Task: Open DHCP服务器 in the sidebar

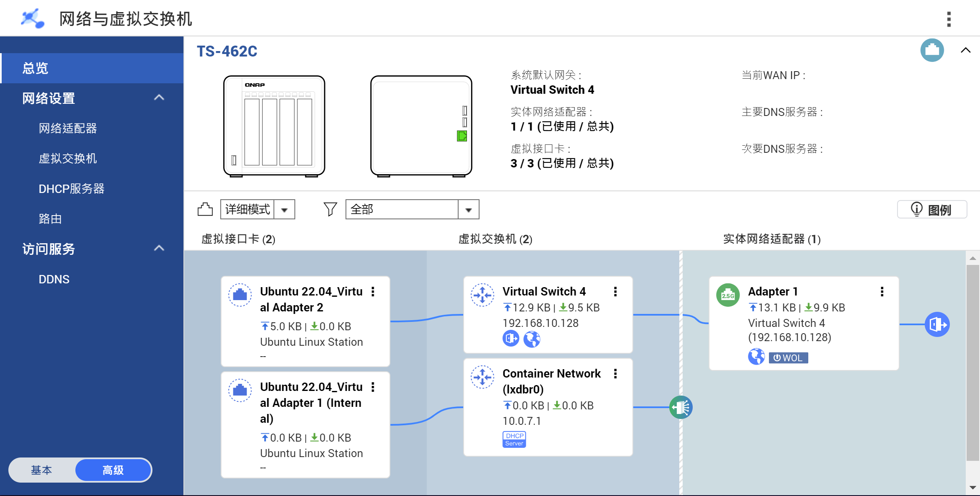Action: pyautogui.click(x=71, y=189)
